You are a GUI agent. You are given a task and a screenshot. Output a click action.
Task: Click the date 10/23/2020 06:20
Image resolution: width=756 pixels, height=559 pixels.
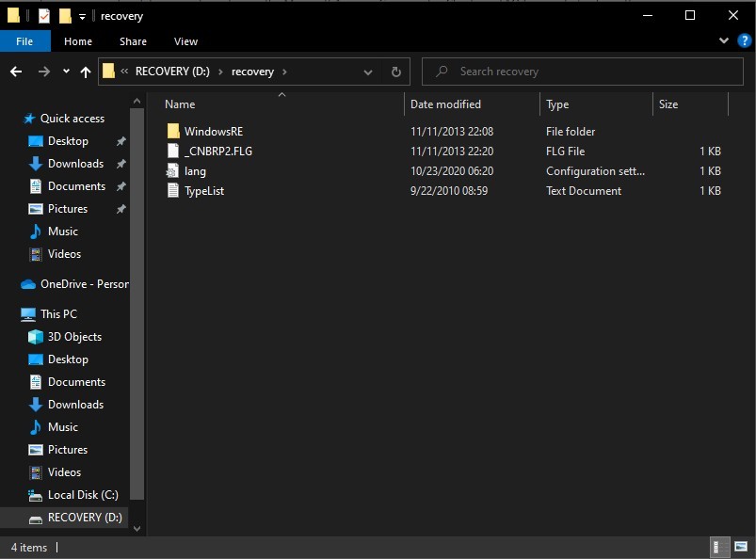tap(452, 171)
